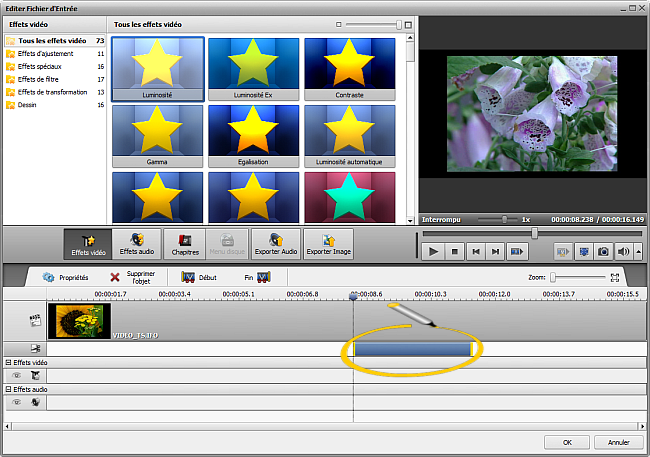Stop playback with the Stop button
Viewport: 650px width, 457px height.
455,252
